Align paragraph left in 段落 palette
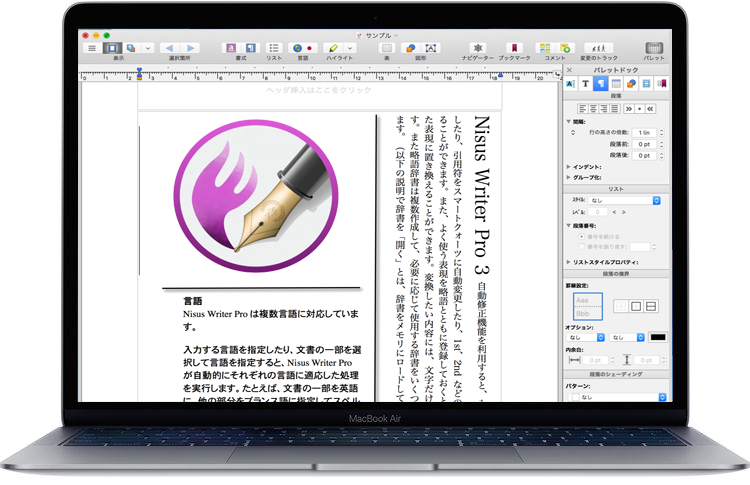 pyautogui.click(x=582, y=109)
